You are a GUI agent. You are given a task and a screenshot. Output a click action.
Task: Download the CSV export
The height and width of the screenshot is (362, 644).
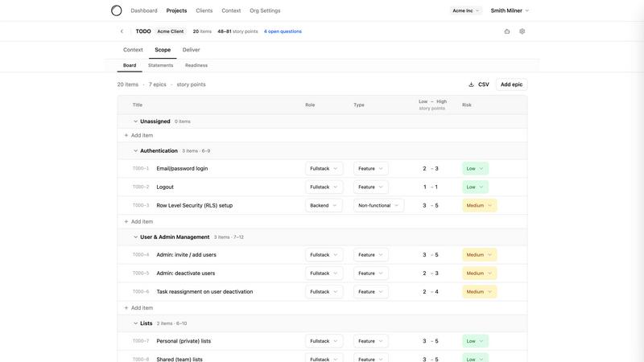point(478,84)
